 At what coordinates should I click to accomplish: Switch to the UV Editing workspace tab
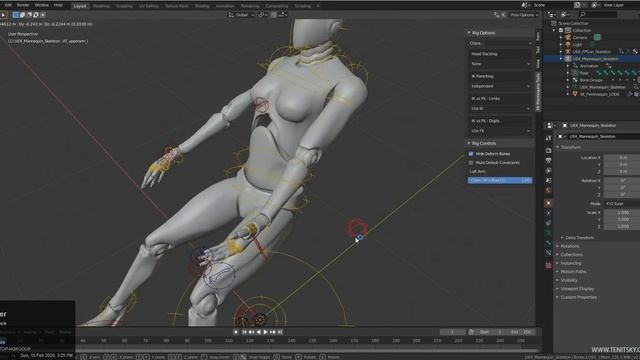coord(149,6)
